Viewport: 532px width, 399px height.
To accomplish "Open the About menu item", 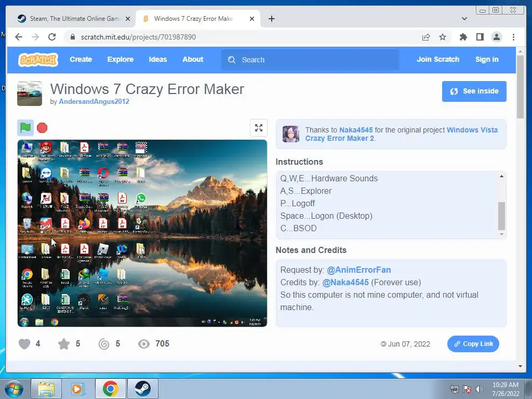I will tap(193, 59).
